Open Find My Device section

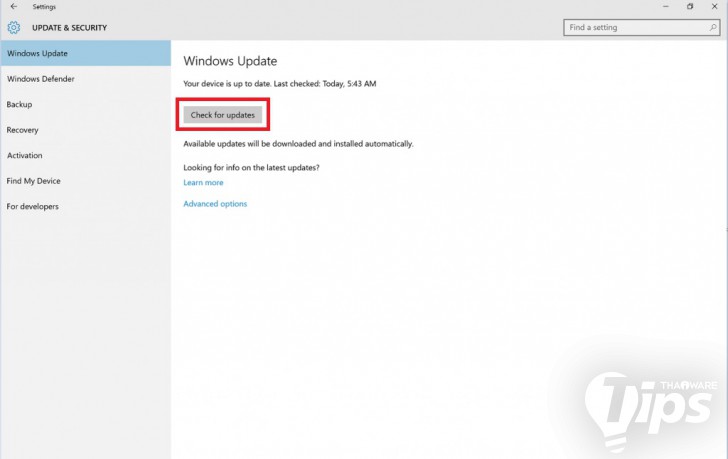coord(85,181)
